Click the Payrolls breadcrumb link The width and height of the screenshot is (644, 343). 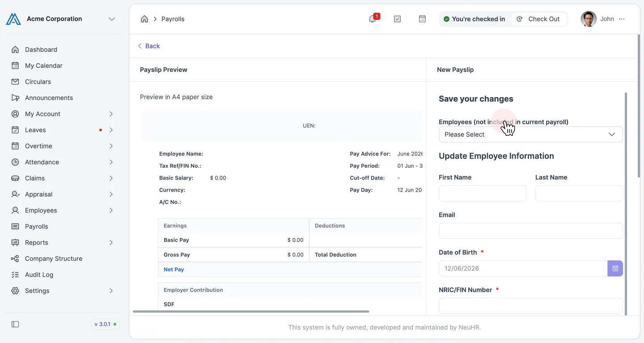coord(173,19)
